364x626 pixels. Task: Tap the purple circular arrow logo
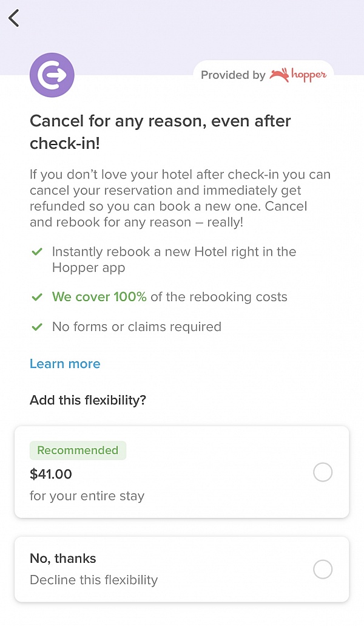(52, 74)
